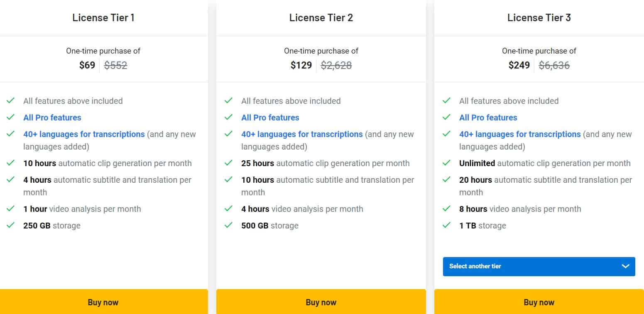Screen dimensions: 644x314
Task: Click Buy now under License Tier 1
Action: [103, 302]
